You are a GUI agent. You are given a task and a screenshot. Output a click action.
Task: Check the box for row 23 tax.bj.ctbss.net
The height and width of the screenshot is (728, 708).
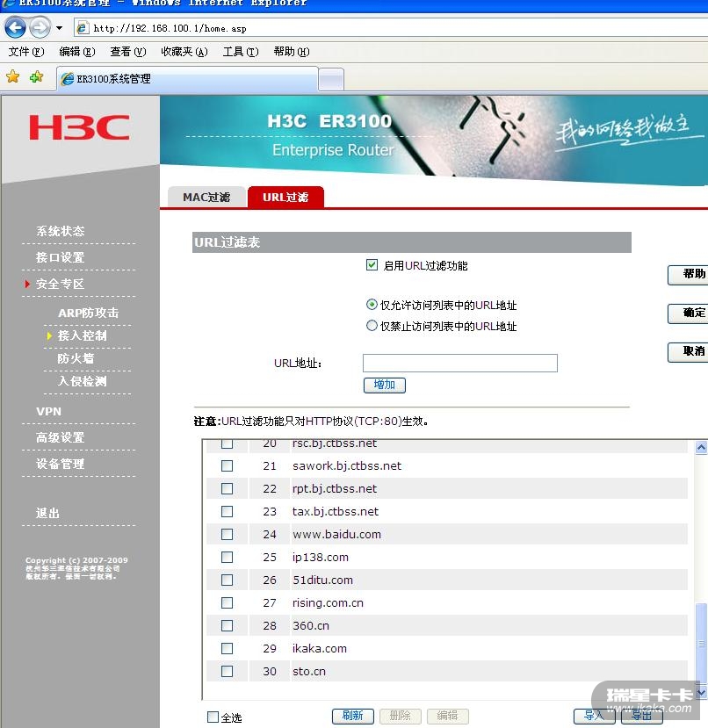pos(228,511)
